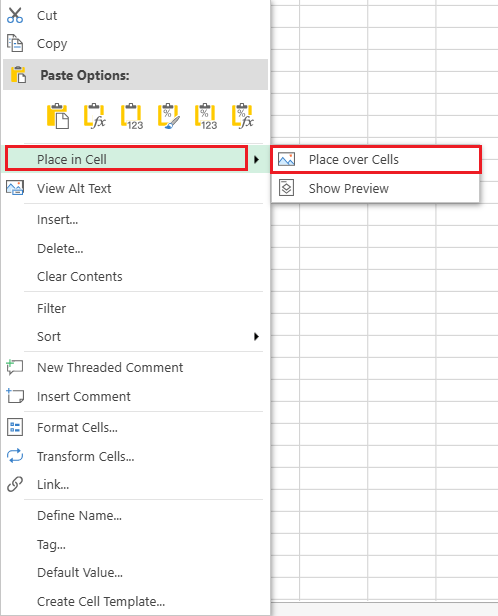Image resolution: width=498 pixels, height=616 pixels.
Task: Expand the Place in Cell submenu arrow
Action: tap(256, 159)
